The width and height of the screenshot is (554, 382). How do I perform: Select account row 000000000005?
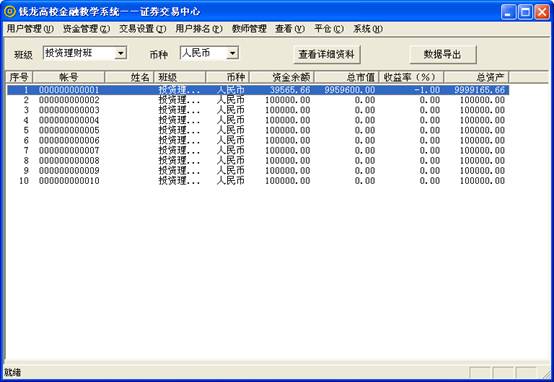tap(258, 130)
